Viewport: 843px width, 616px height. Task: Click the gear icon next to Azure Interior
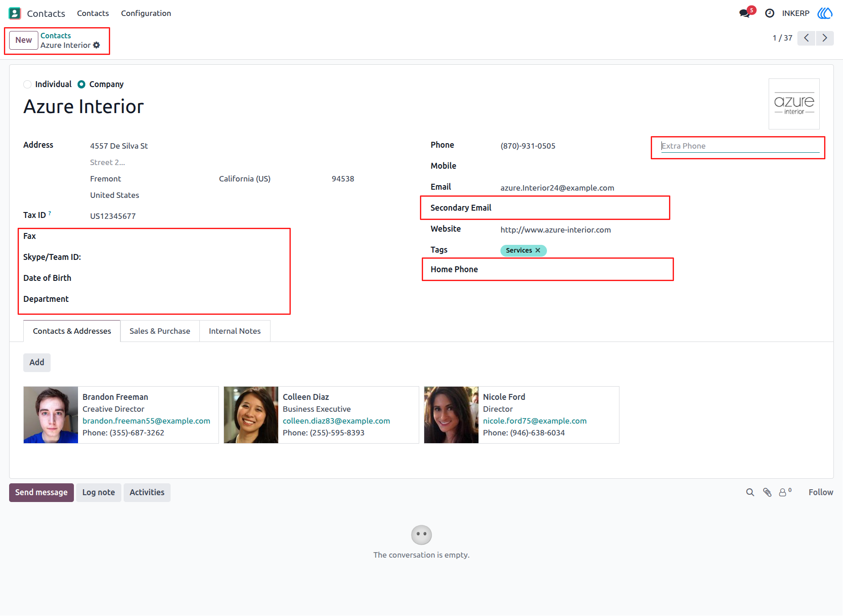point(96,45)
